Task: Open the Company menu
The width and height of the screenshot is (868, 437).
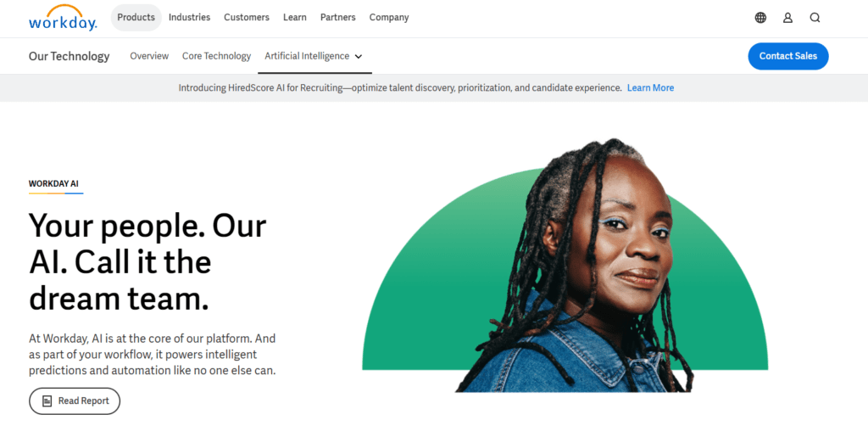Action: tap(389, 17)
